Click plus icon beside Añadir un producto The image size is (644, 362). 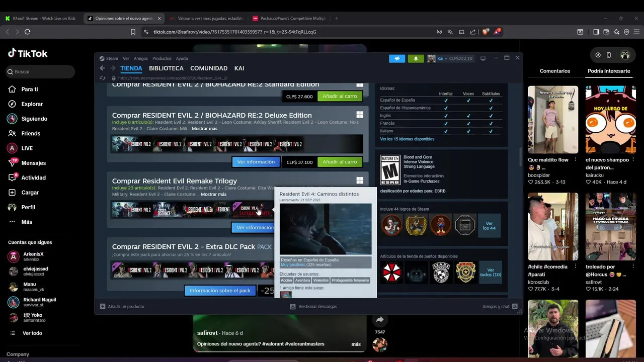pos(103,306)
